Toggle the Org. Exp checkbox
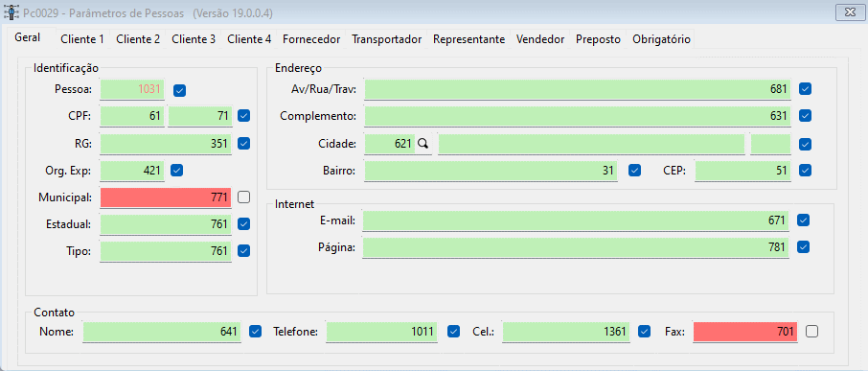The image size is (868, 371). click(x=176, y=170)
